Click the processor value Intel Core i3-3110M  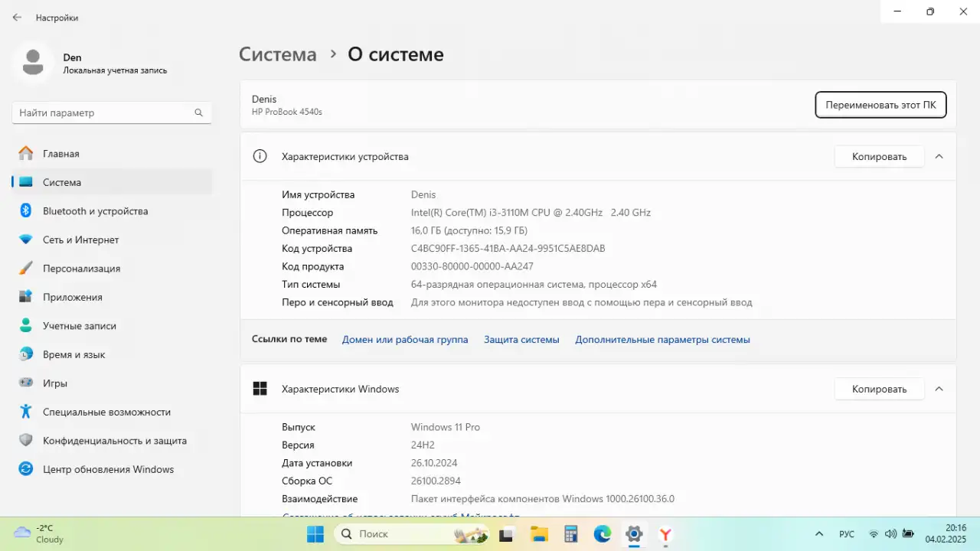531,213
